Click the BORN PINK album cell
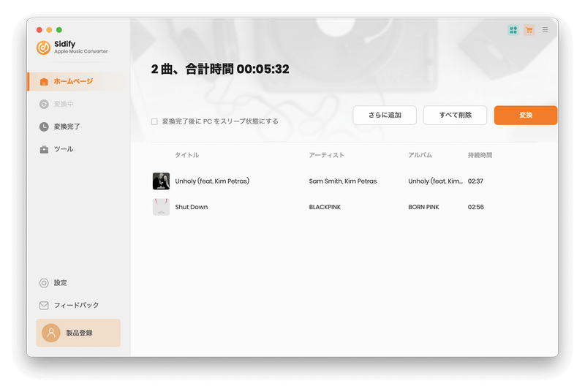 [424, 207]
